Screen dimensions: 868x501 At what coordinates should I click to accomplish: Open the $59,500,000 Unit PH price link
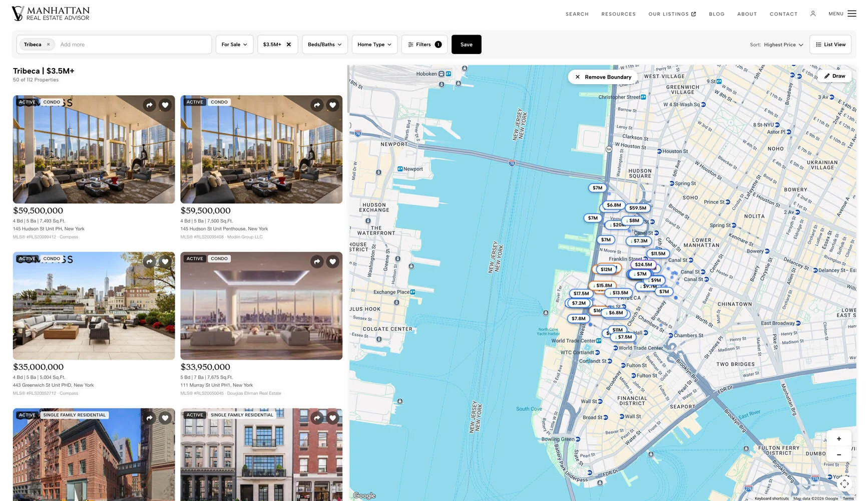tap(38, 211)
